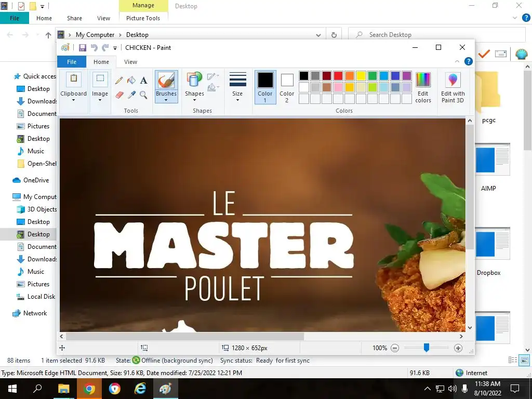Click the Windows Start button
Viewport: 532px width, 399px height.
[12, 389]
